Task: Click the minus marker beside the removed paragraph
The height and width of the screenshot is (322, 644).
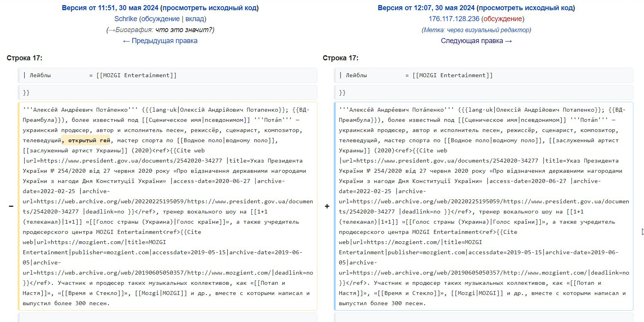Action: click(x=11, y=206)
